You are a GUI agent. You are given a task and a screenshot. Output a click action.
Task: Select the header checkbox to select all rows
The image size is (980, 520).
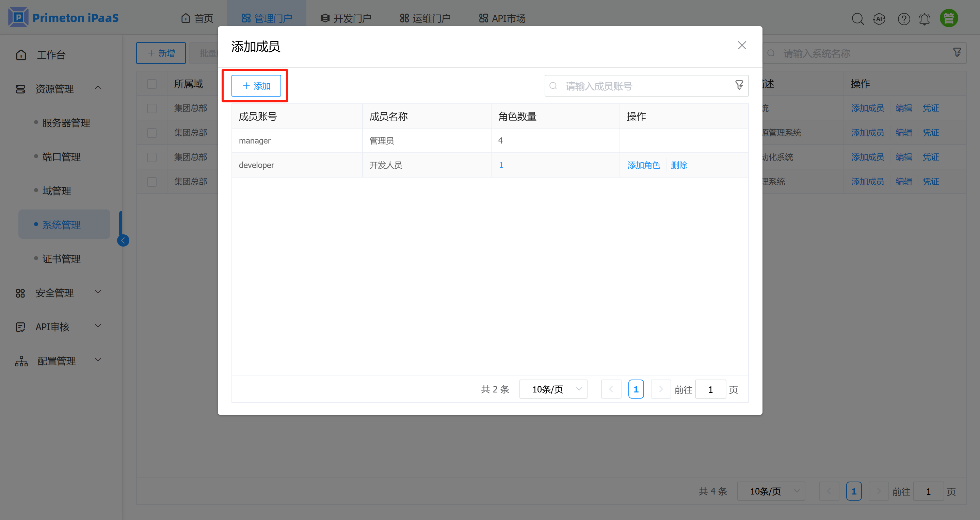pos(152,83)
